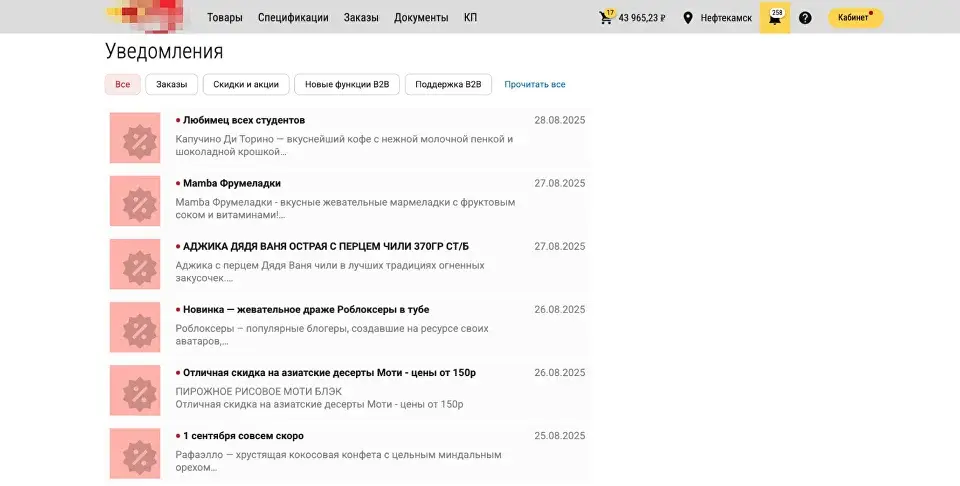Screen dimensions: 960x486
Task: Click discount icon of Mamba Фрумеладки
Action: click(x=135, y=201)
